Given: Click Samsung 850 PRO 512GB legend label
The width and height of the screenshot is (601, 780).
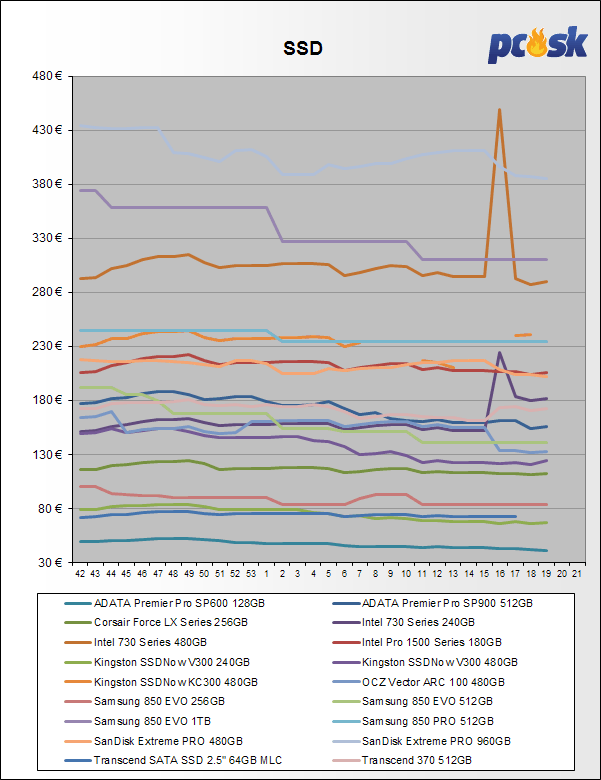Looking at the screenshot, I should click(427, 721).
